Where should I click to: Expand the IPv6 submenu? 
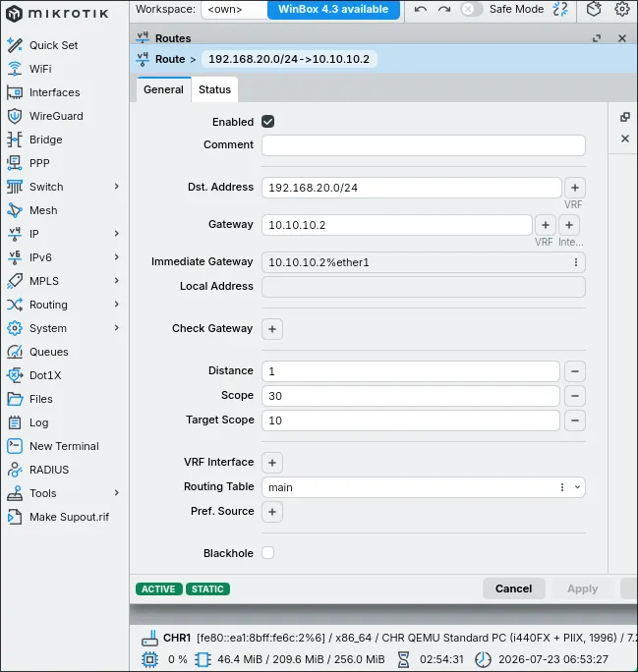117,257
